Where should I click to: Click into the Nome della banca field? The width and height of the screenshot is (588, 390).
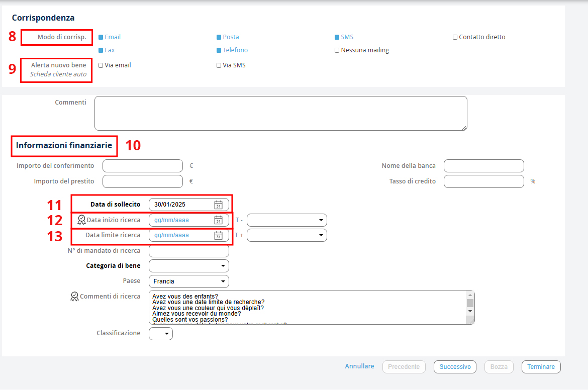pyautogui.click(x=483, y=166)
